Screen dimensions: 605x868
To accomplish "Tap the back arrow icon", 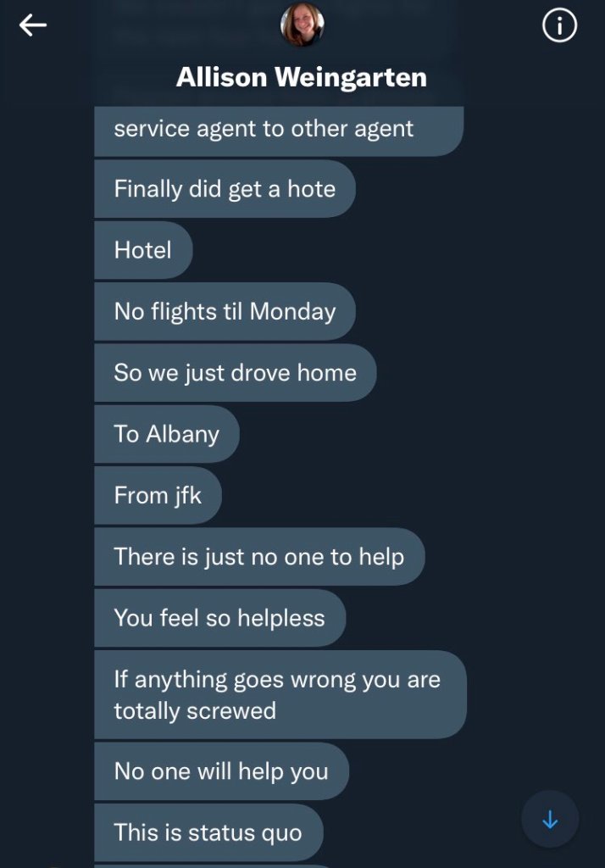I will click(x=33, y=26).
